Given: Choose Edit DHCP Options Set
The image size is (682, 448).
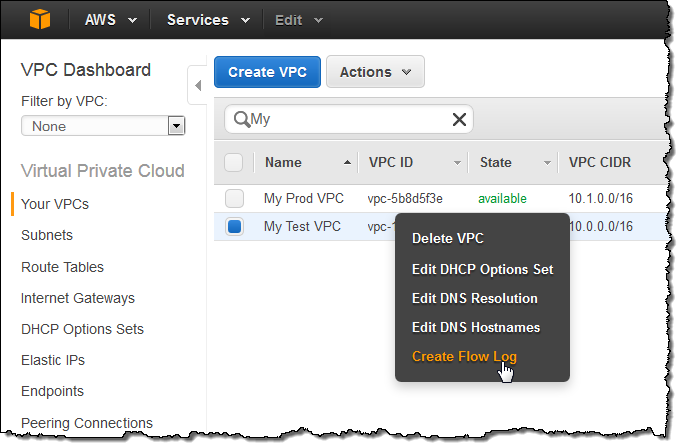Looking at the screenshot, I should [482, 269].
